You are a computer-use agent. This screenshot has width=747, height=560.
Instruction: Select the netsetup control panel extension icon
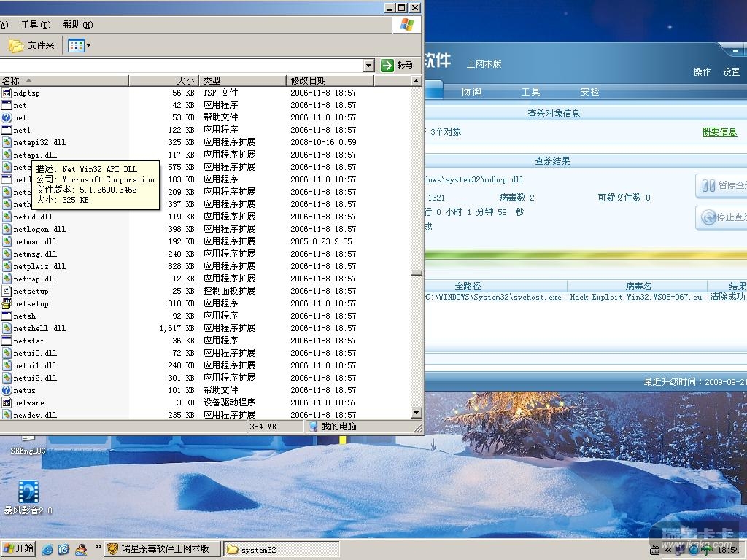click(7, 291)
